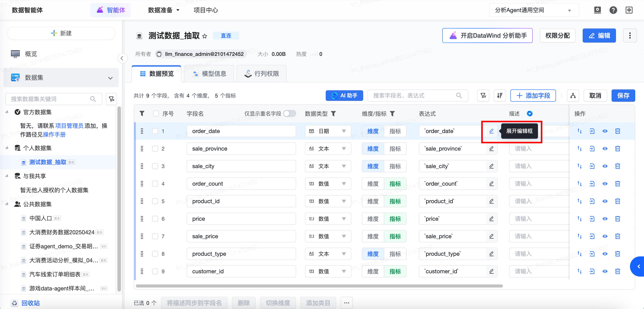This screenshot has height=309, width=644.
Task: Click the blue circle icon beside 描述
Action: click(529, 114)
